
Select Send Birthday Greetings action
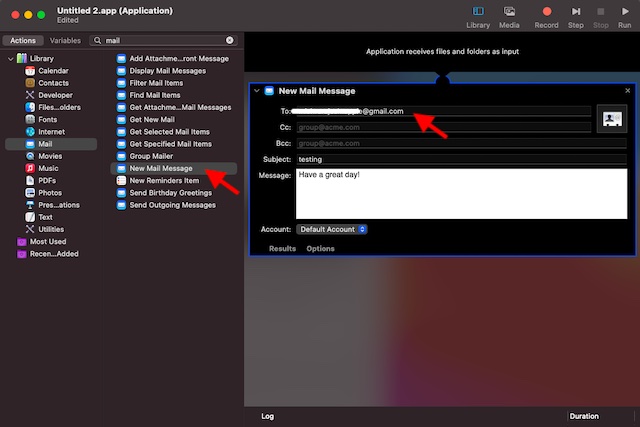tap(173, 193)
